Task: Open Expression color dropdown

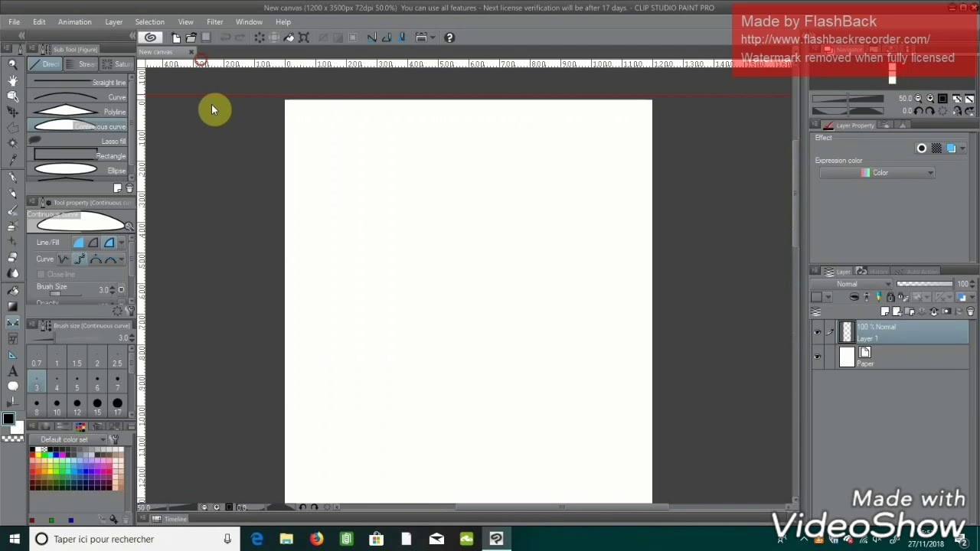Action: (x=877, y=173)
